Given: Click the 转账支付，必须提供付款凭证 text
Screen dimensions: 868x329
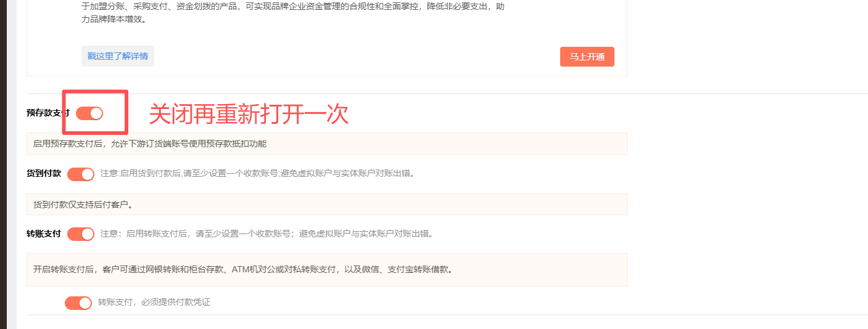Looking at the screenshot, I should point(154,303).
